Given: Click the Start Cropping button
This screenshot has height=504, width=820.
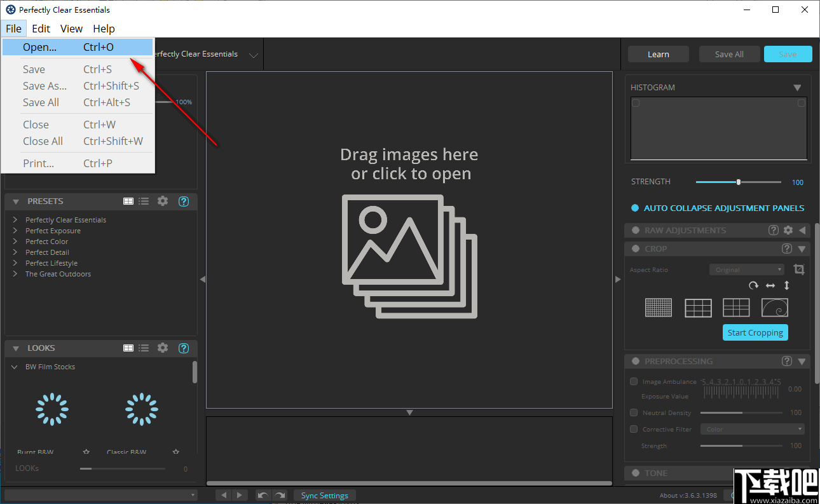Looking at the screenshot, I should click(x=755, y=332).
